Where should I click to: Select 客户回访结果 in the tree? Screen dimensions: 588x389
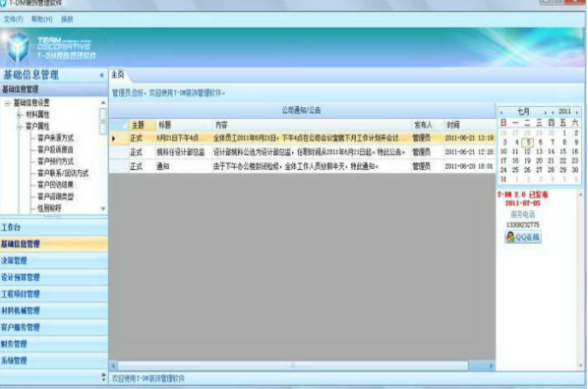click(x=55, y=185)
